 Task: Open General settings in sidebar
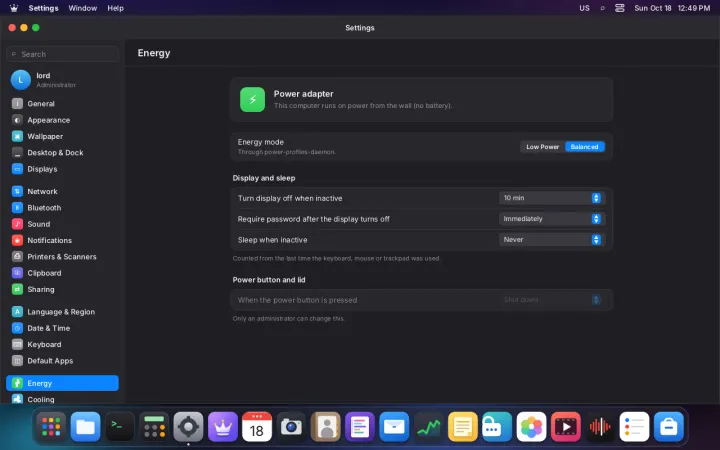click(62, 104)
